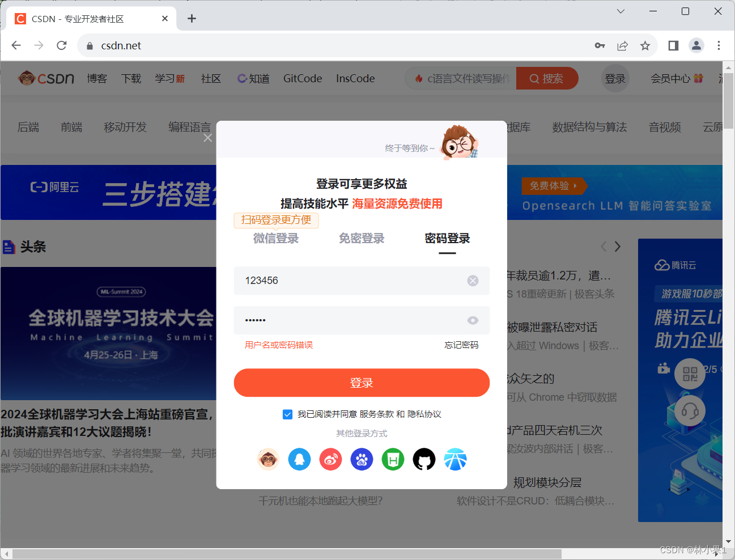
Task: Open the InsCode menu item
Action: coord(355,78)
